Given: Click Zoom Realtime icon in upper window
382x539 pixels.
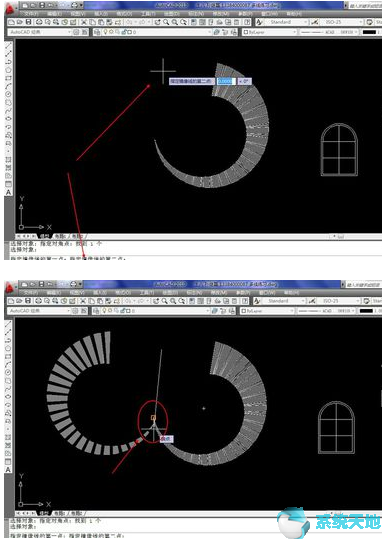Looking at the screenshot, I should pos(166,22).
